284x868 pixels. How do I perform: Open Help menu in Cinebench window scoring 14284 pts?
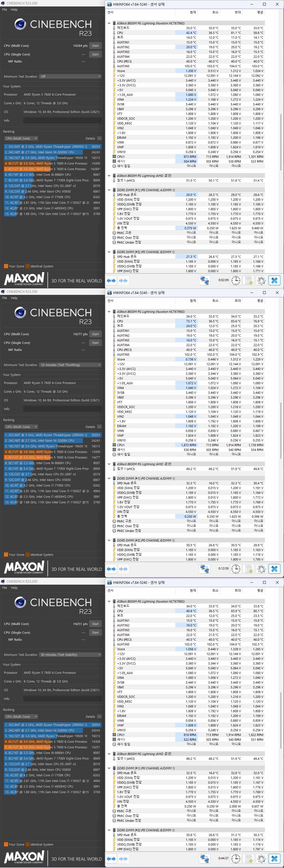pos(14,10)
